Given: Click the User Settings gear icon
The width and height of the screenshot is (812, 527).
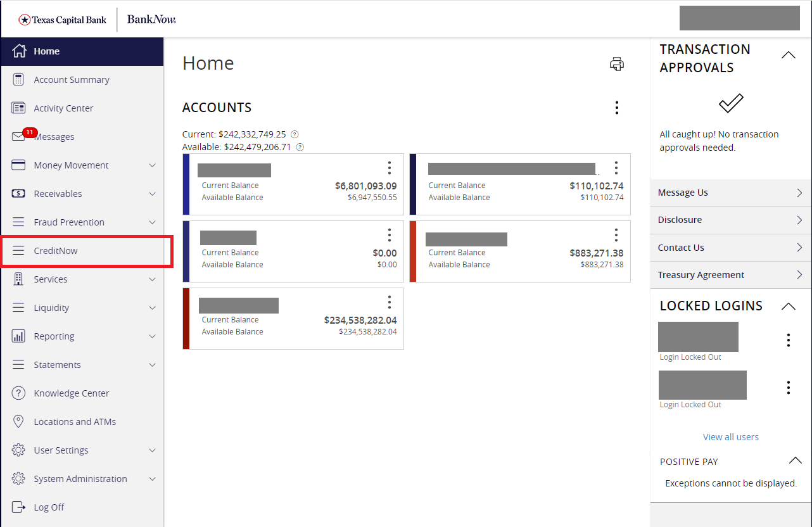Looking at the screenshot, I should pyautogui.click(x=18, y=450).
